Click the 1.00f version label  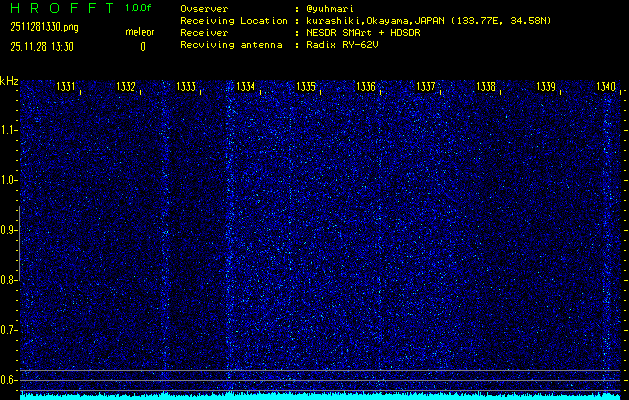(139, 8)
